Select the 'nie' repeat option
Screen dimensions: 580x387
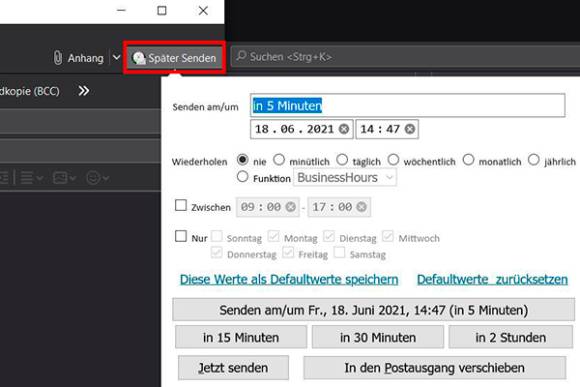click(242, 159)
